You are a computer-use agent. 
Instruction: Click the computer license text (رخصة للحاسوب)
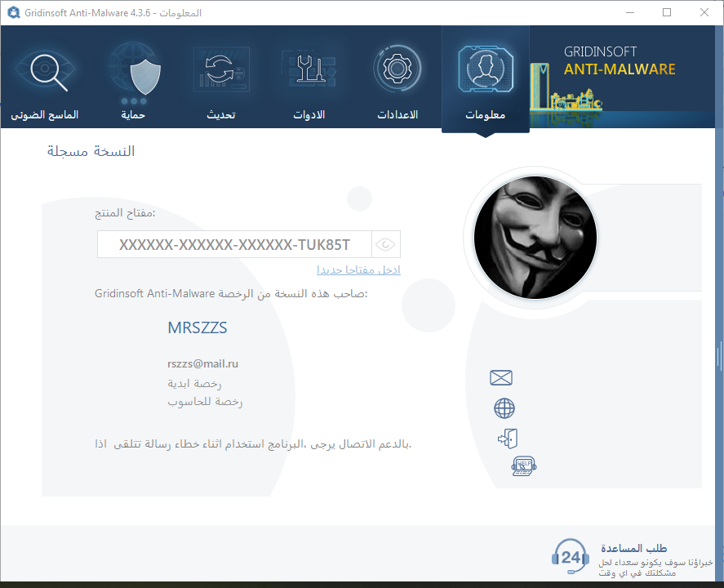[205, 402]
